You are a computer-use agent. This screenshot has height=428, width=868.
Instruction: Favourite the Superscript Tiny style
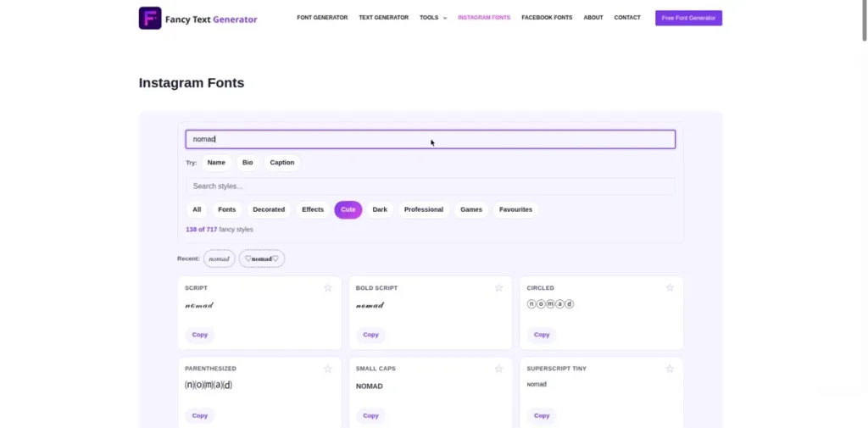tap(670, 369)
